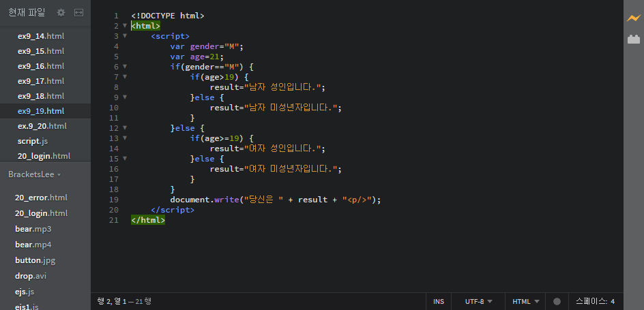This screenshot has width=644, height=310.
Task: Click the closing </script> tag
Action: point(173,210)
